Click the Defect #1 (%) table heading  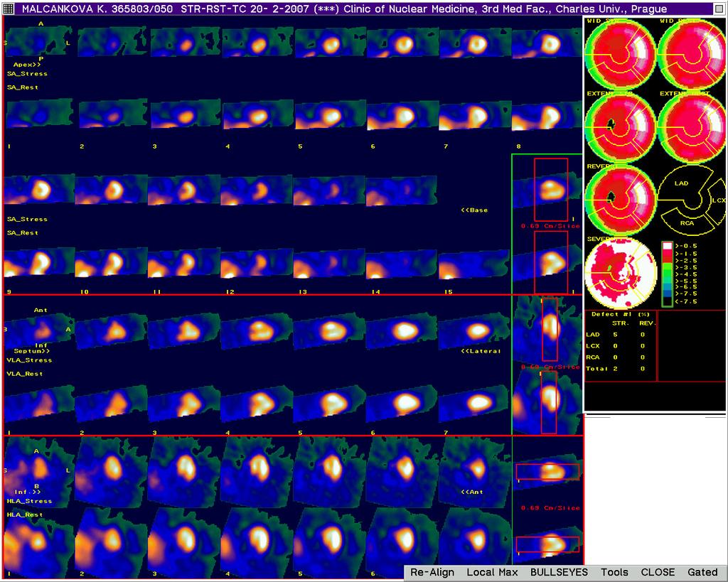pyautogui.click(x=620, y=314)
